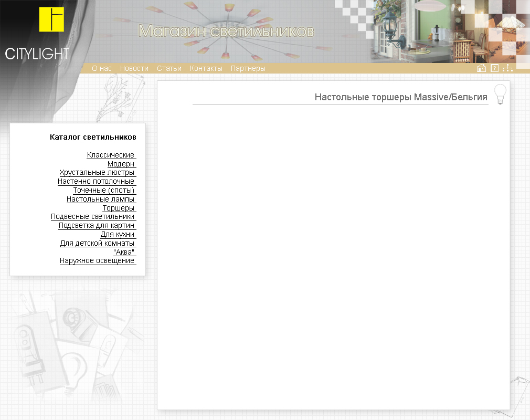Click the yellow Citylight logo square
Viewport: 530px width, 420px height.
(51, 19)
